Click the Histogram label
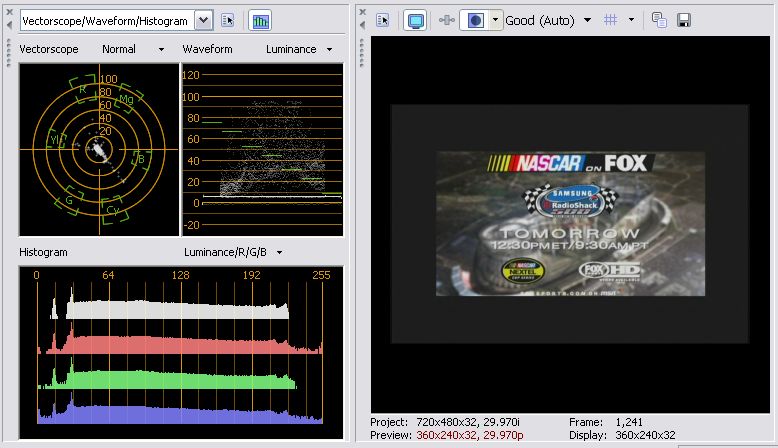Viewport: 778px width, 448px height. (43, 252)
